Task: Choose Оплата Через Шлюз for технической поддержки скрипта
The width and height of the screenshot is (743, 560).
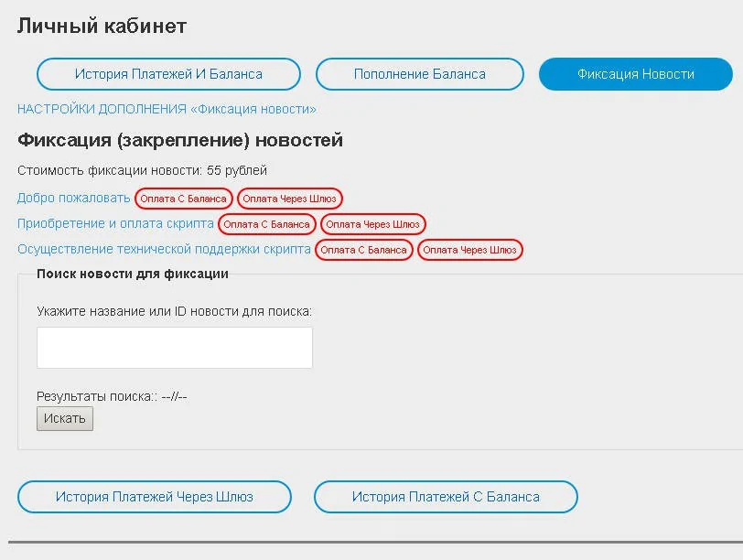Action: click(469, 250)
